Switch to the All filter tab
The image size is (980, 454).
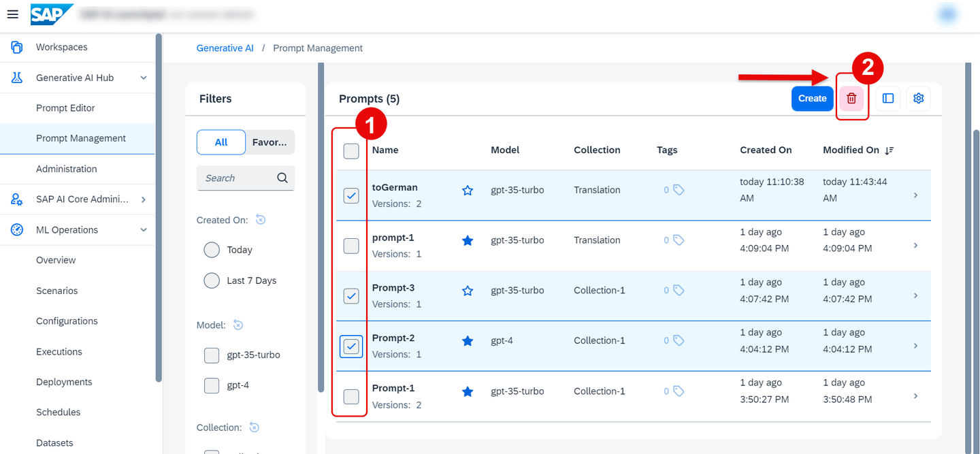(x=221, y=142)
